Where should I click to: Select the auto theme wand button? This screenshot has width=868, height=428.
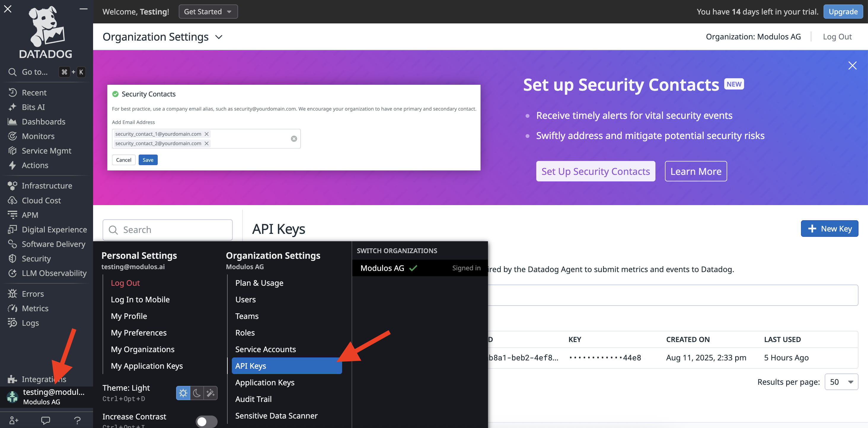pos(210,393)
